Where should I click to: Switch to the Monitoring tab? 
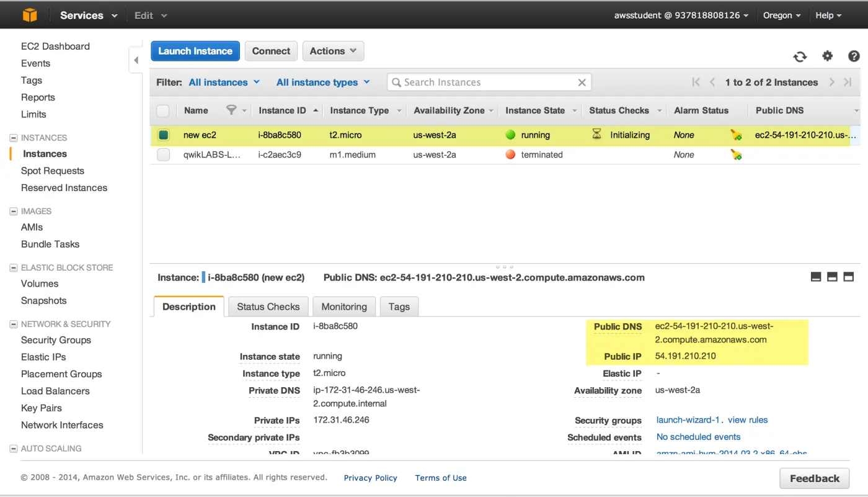click(x=344, y=307)
